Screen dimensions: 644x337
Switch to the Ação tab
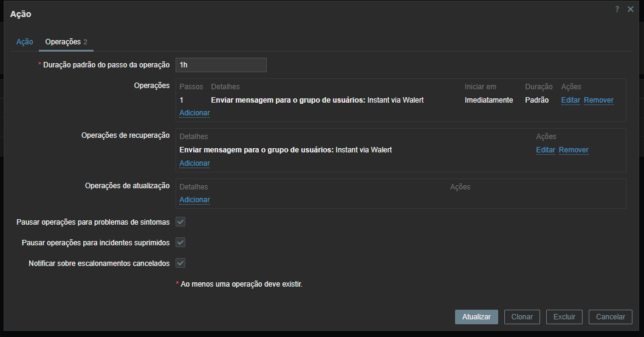[24, 42]
